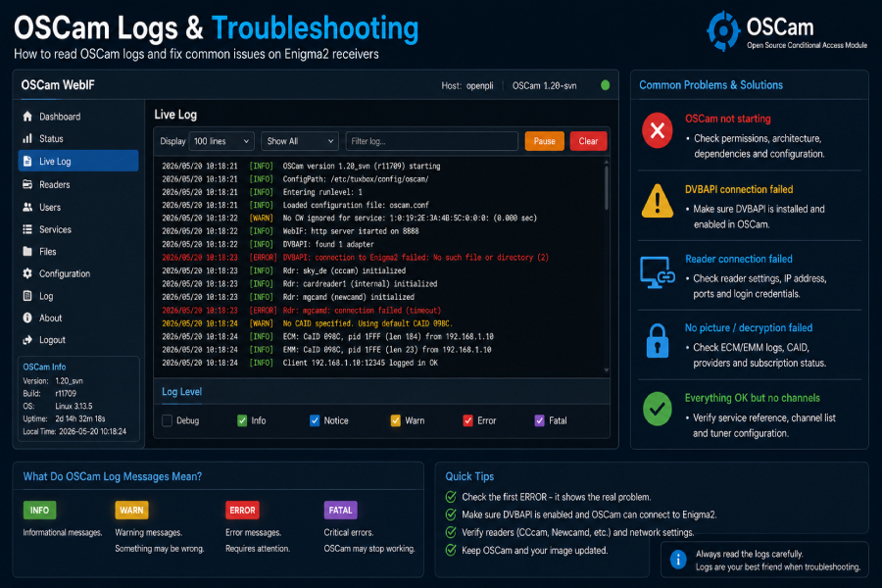Click 'Host: openpli' in the header
The height and width of the screenshot is (588, 882).
tap(467, 85)
